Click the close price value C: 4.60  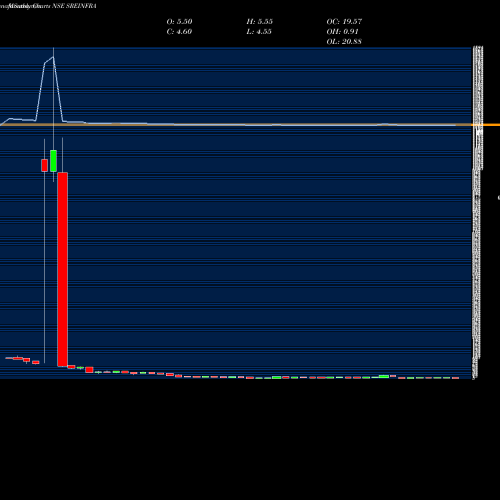click(x=179, y=32)
